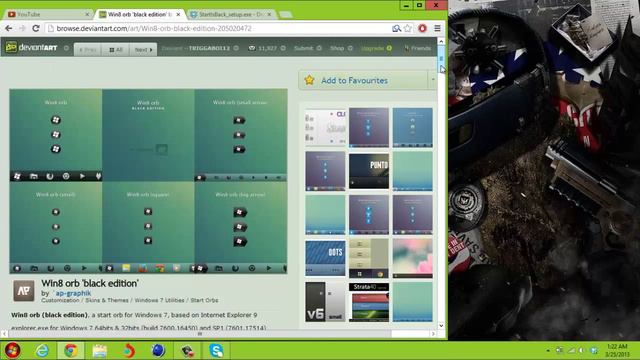Open the v6 small thumbnail
Image resolution: width=640 pixels, height=360 pixels.
click(325, 302)
